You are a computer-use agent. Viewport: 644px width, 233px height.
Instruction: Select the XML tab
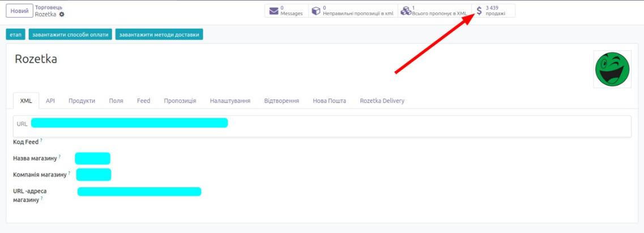(26, 101)
